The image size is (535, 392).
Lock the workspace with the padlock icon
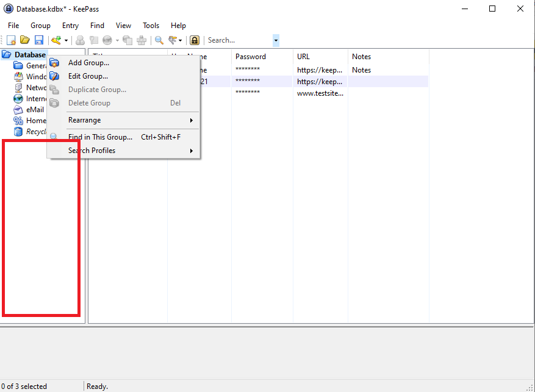(x=194, y=40)
